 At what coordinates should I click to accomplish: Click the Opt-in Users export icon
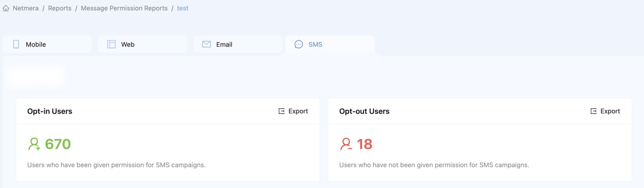tap(282, 111)
